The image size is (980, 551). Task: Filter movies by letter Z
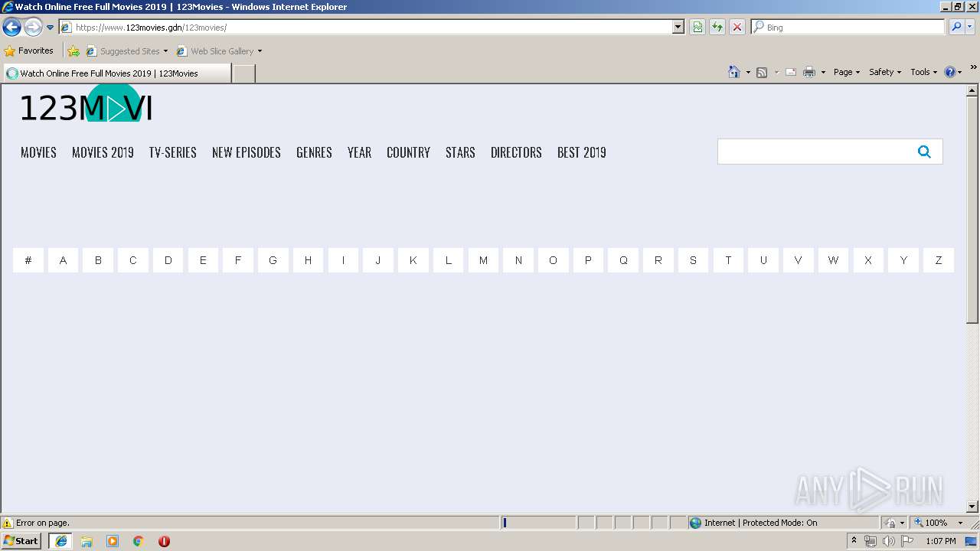click(x=939, y=260)
